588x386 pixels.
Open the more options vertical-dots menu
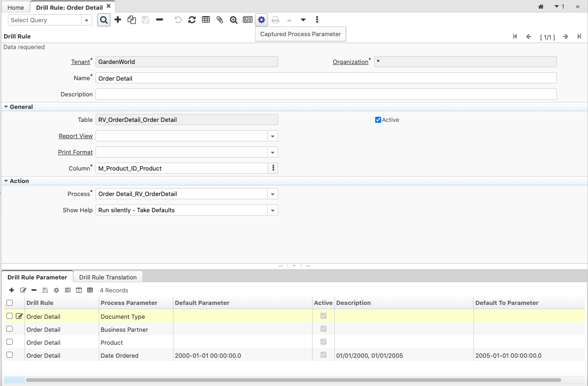317,20
